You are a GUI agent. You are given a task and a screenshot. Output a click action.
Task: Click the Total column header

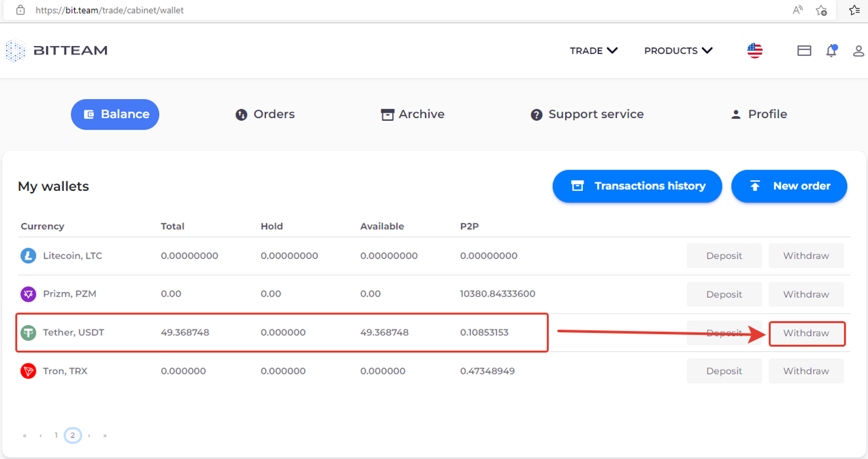[172, 226]
